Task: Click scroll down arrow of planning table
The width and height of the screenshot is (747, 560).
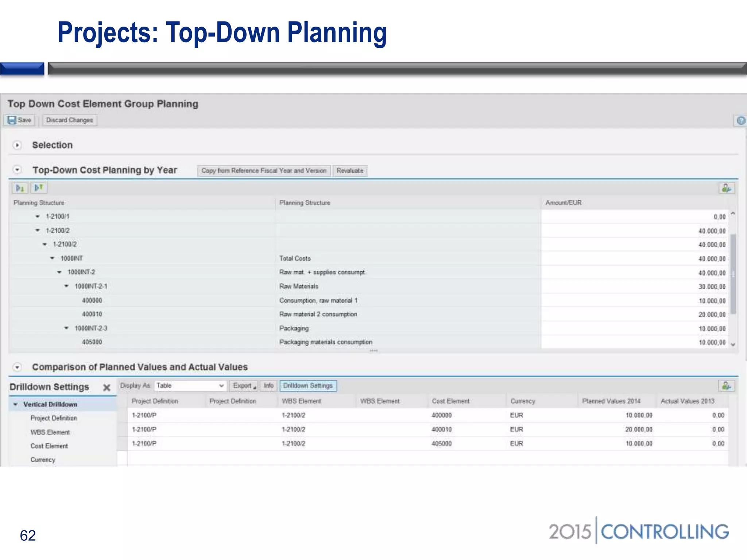Action: pyautogui.click(x=733, y=344)
